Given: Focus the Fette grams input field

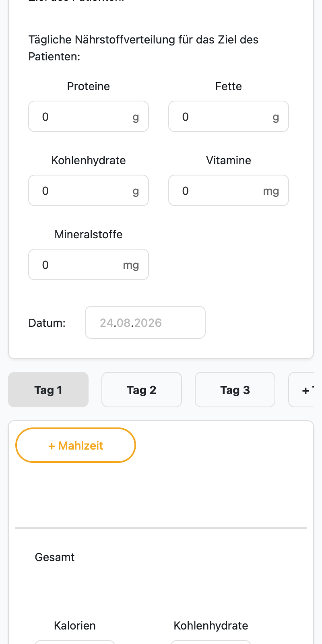Looking at the screenshot, I should point(229,116).
